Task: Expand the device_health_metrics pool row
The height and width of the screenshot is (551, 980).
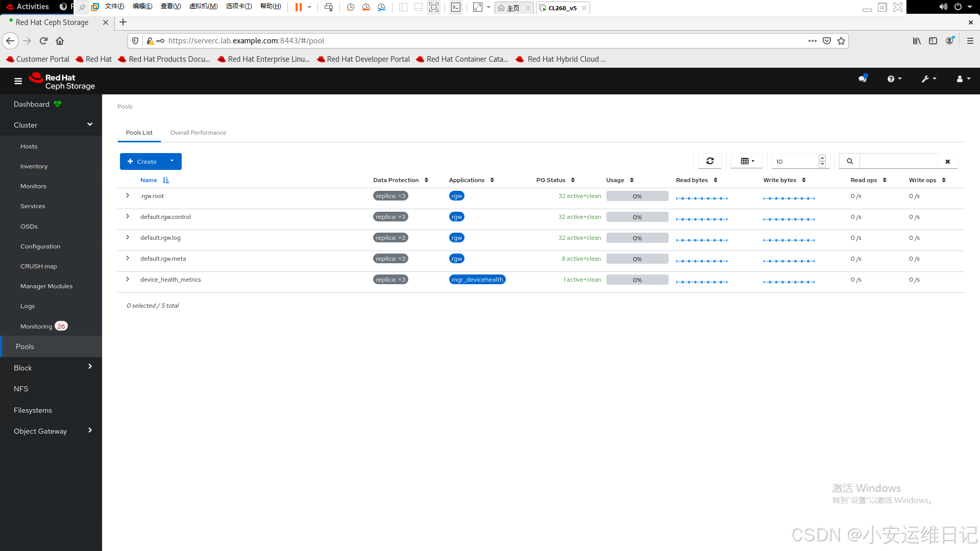Action: click(x=128, y=280)
